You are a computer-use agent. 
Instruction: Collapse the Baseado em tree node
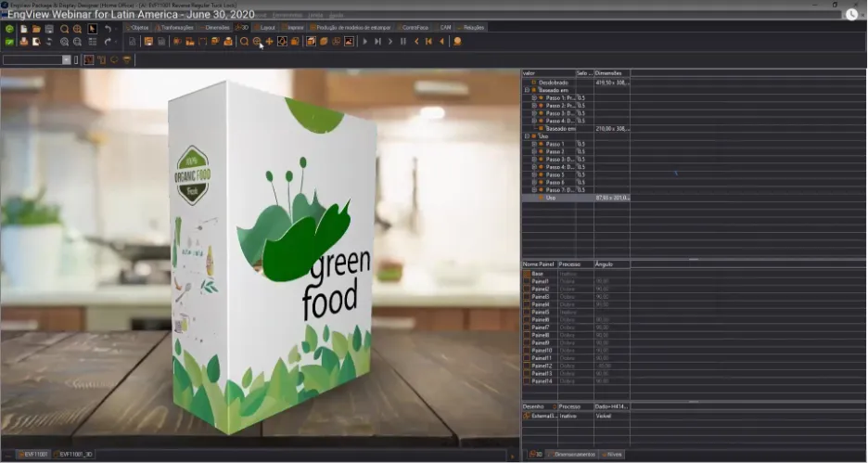click(527, 90)
